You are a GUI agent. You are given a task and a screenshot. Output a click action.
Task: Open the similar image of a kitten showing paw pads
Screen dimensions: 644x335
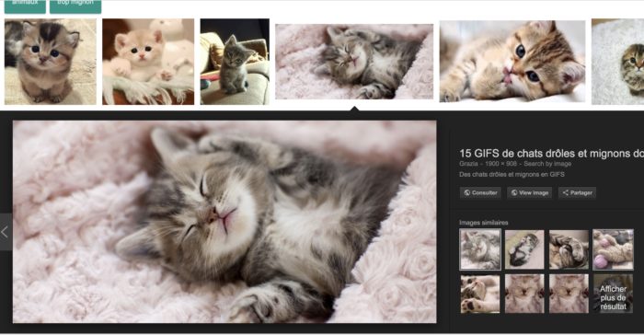[480, 294]
